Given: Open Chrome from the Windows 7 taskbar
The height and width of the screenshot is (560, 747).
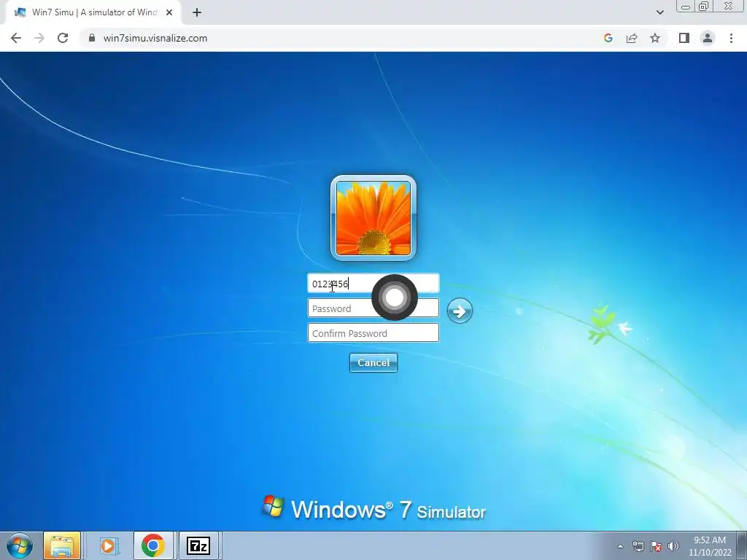Looking at the screenshot, I should pyautogui.click(x=153, y=545).
